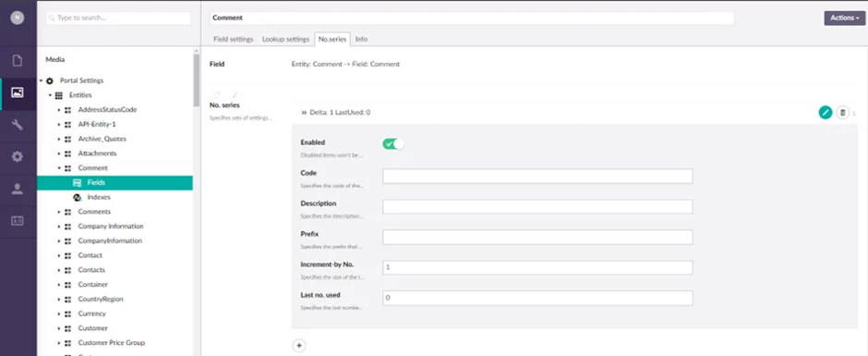Delete No. series entry with trash icon
This screenshot has width=868, height=356.
(x=842, y=113)
